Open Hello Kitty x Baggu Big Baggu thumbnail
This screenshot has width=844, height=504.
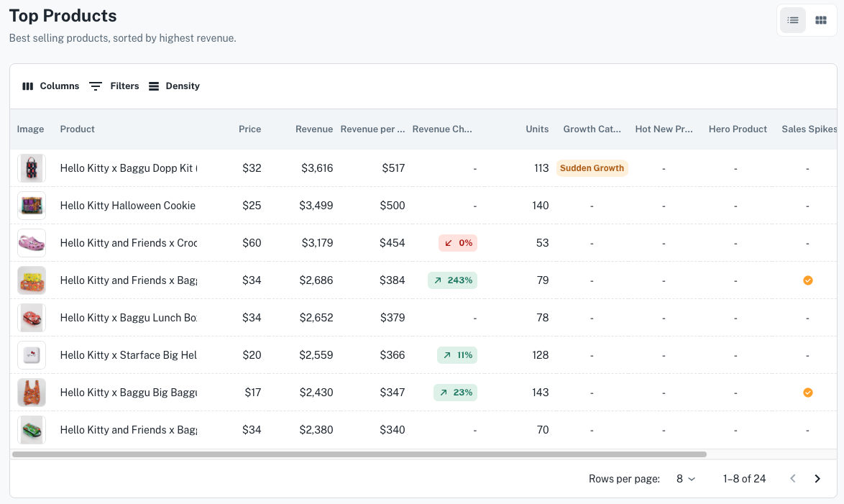(31, 393)
